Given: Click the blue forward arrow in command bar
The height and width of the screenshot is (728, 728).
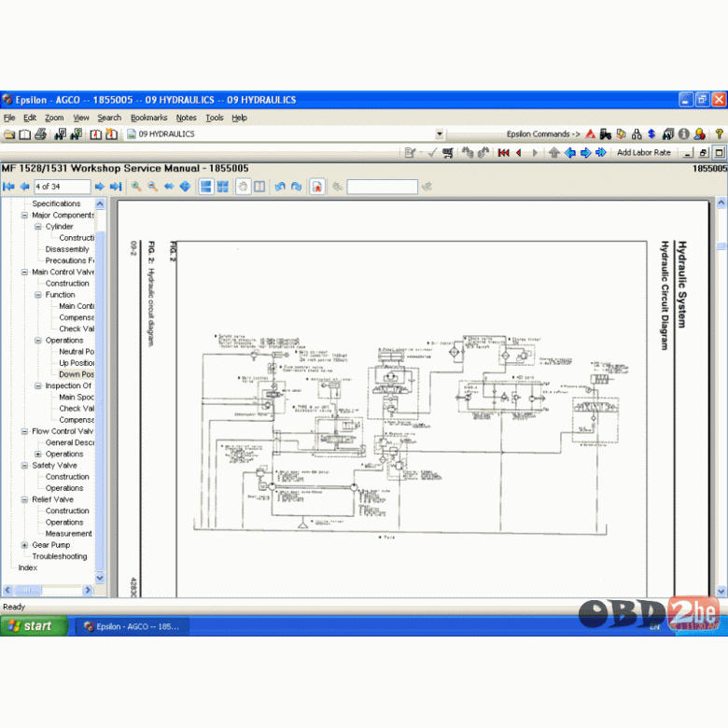Looking at the screenshot, I should click(x=585, y=152).
